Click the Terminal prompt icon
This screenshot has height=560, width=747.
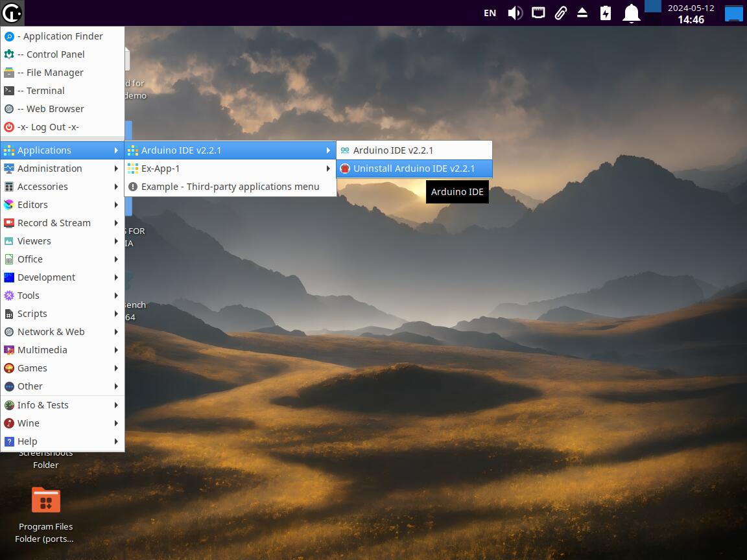pos(9,91)
